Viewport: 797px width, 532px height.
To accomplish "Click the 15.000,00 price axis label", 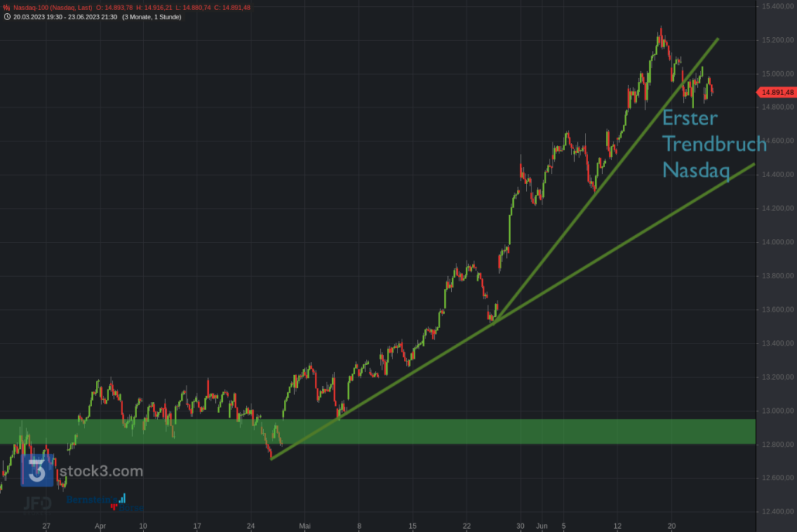I will [x=778, y=73].
